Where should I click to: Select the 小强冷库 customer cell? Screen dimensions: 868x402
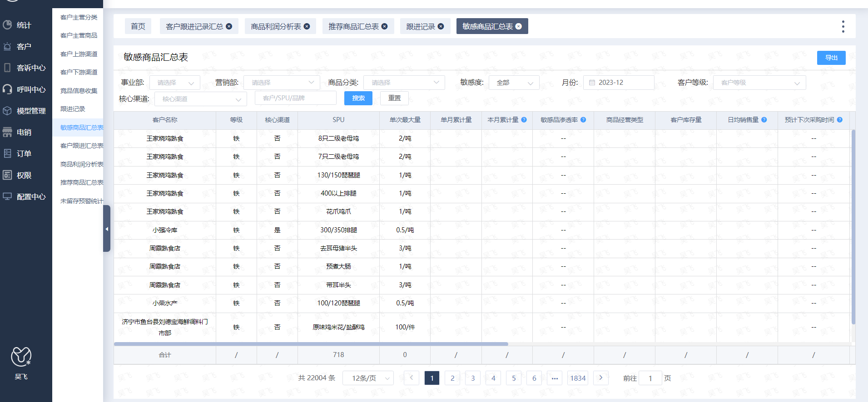(x=165, y=230)
